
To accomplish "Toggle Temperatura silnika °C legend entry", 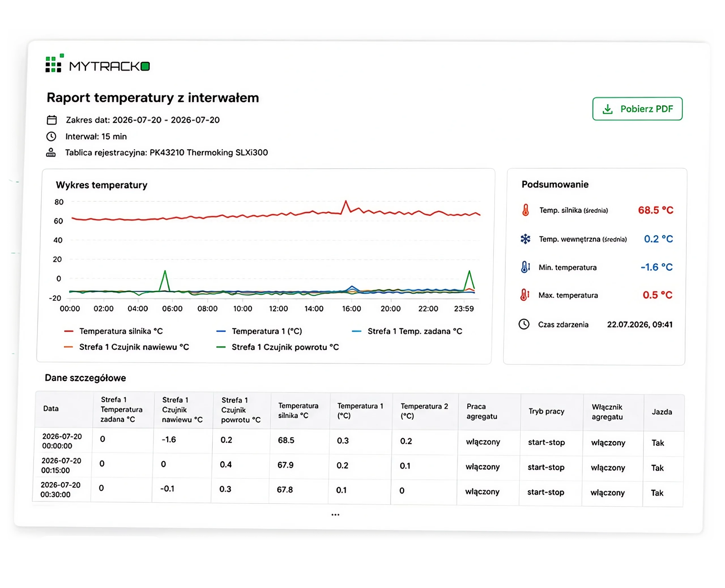I will click(x=114, y=331).
